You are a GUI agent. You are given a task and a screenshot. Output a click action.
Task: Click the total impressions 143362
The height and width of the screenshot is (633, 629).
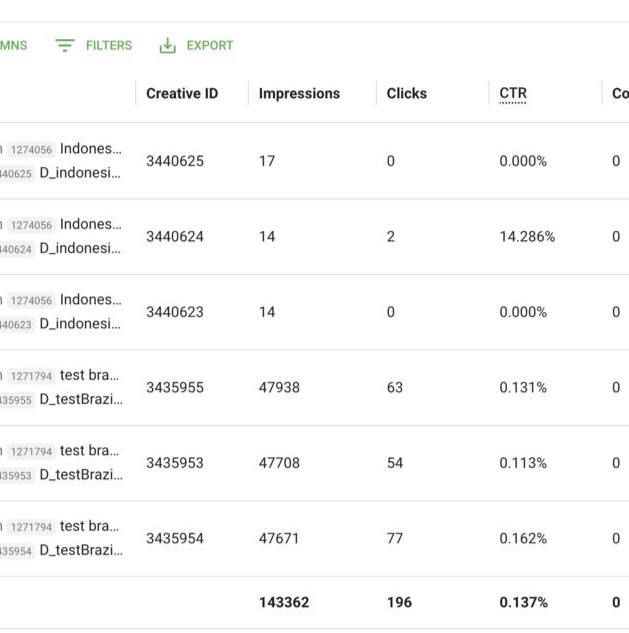coord(284,602)
